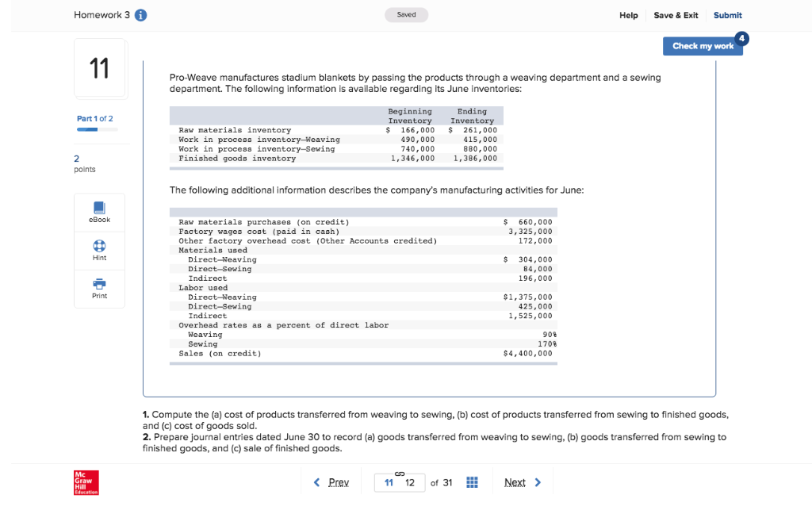Click the Print icon in the sidebar
The image size is (812, 514).
click(98, 286)
